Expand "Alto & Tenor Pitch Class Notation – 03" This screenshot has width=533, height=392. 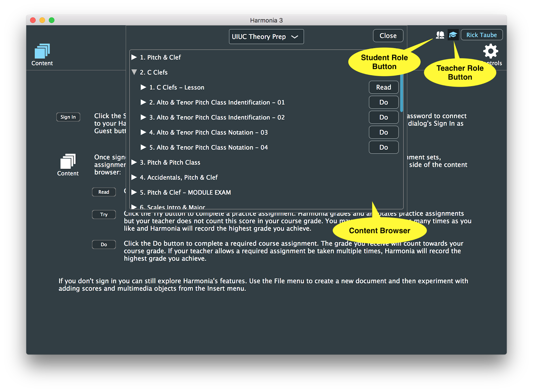[144, 132]
